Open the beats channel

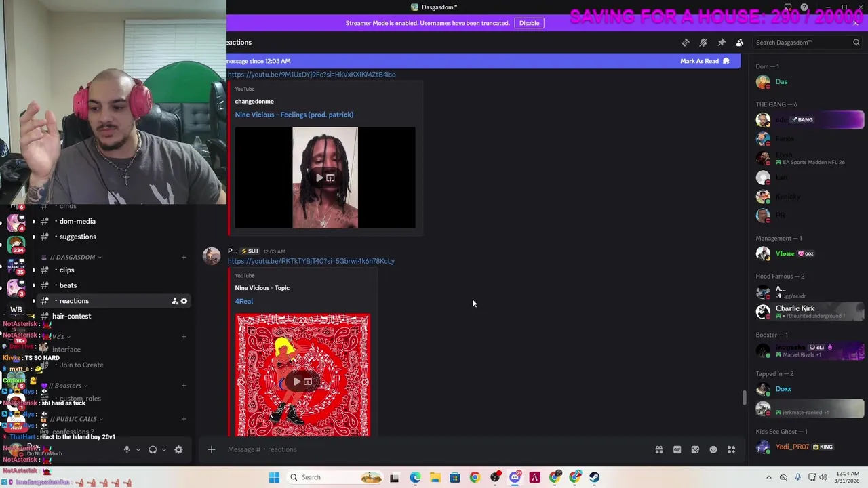68,285
